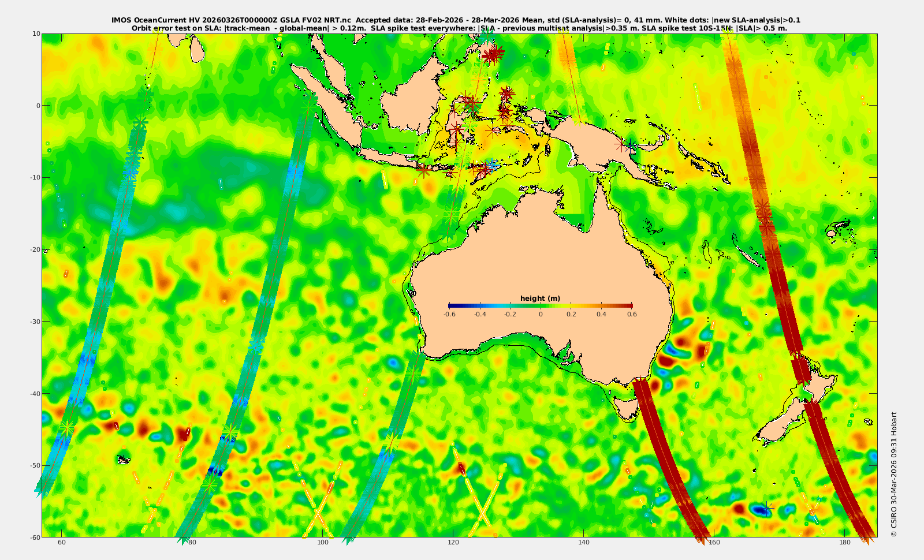
Task: Click the red asterisk south of Java near 115E
Action: click(423, 170)
